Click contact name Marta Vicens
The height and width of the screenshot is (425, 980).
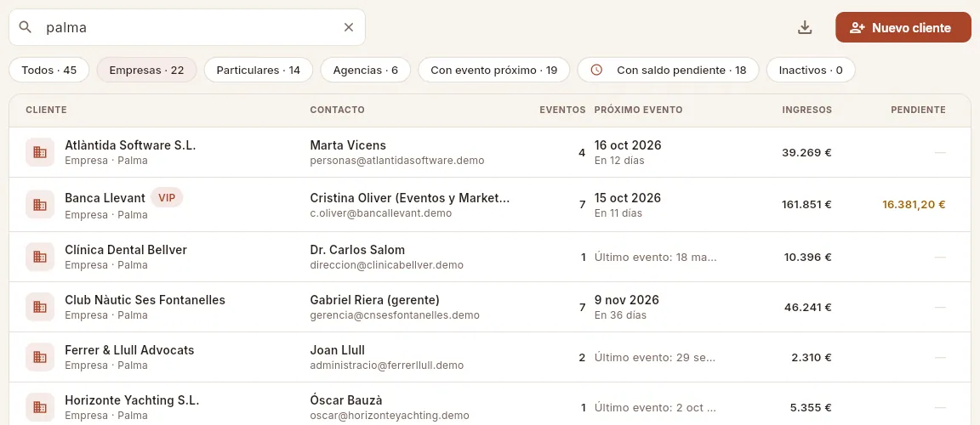point(348,145)
